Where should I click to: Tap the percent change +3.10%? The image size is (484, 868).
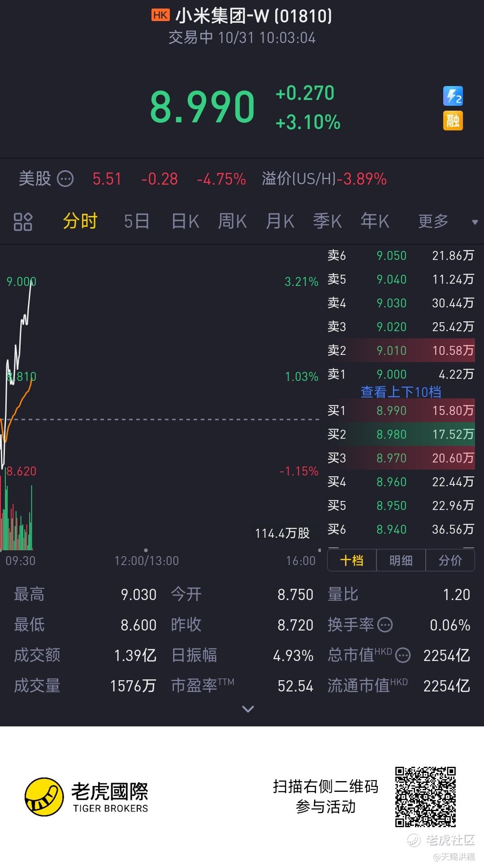click(x=308, y=122)
